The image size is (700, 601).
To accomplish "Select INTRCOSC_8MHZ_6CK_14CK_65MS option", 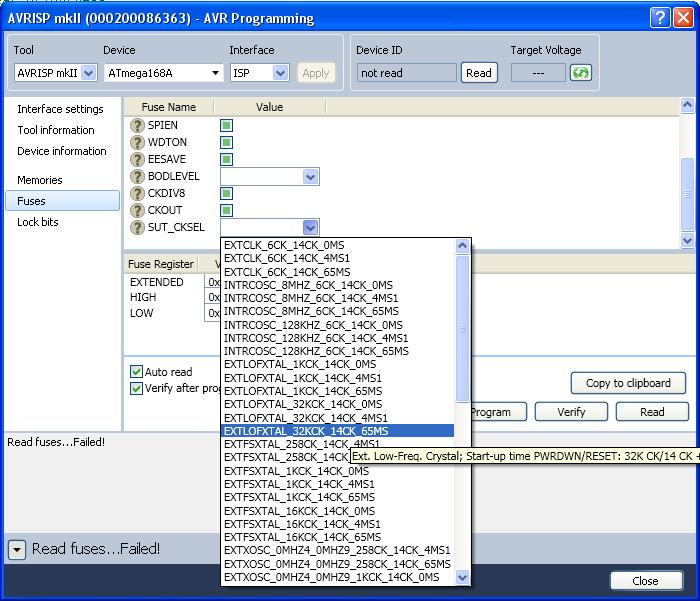I will 338,311.
